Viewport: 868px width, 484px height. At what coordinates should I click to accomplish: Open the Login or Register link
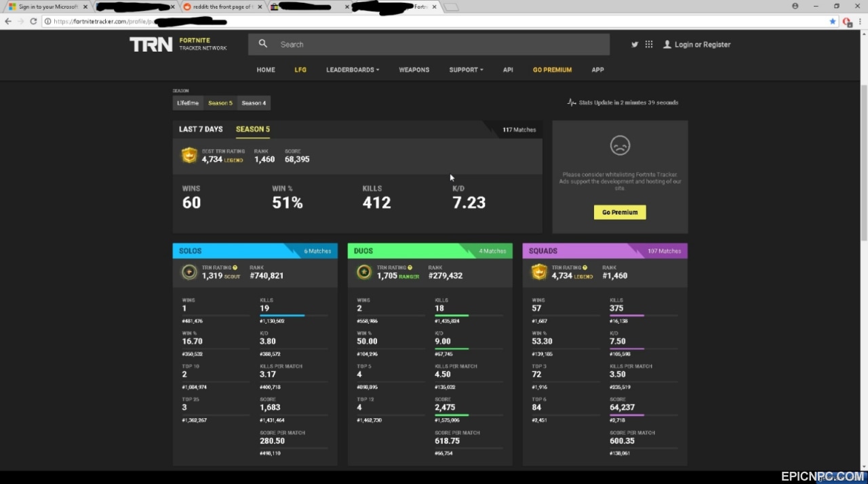click(697, 45)
